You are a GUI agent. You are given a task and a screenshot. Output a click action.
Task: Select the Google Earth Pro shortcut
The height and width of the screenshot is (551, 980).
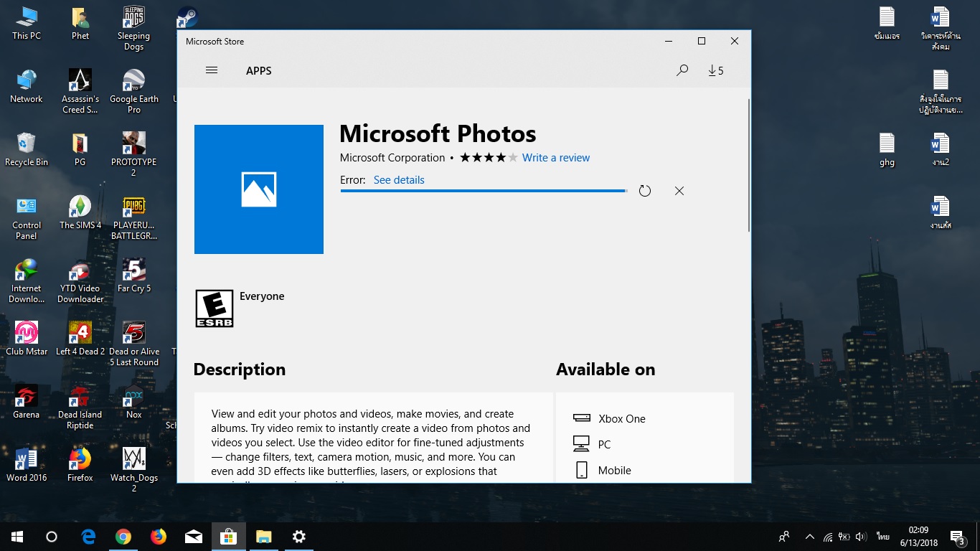pos(134,92)
